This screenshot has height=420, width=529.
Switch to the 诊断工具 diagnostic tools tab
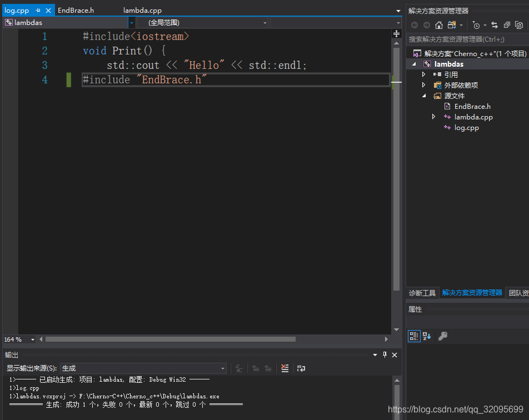point(422,293)
